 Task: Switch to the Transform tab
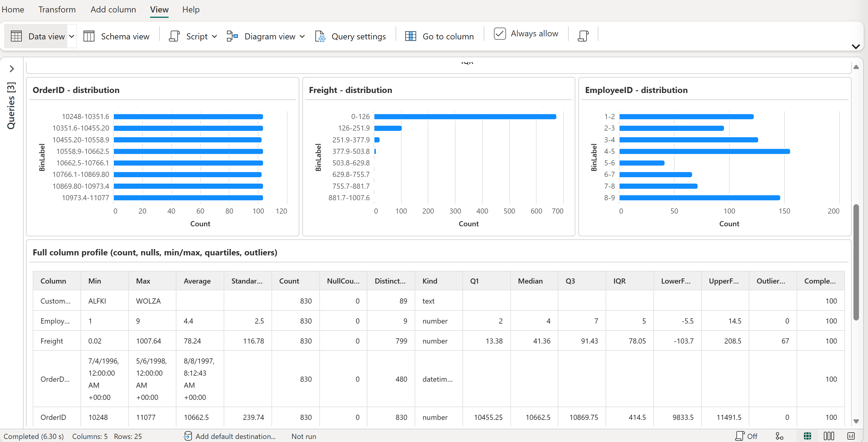point(57,9)
